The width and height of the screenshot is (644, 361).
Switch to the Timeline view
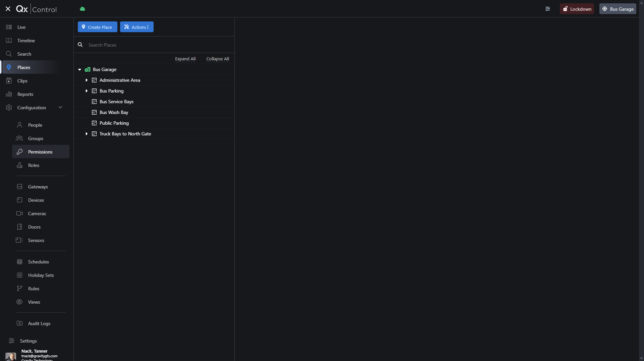26,41
